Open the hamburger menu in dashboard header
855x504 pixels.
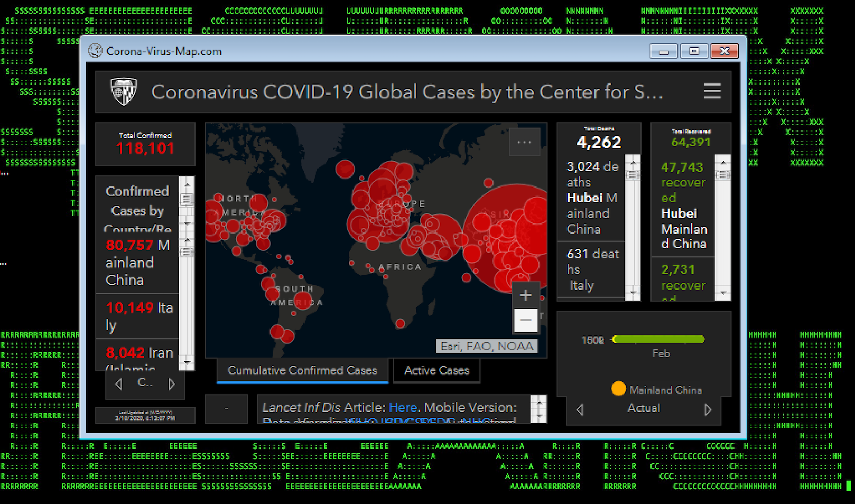pos(712,91)
